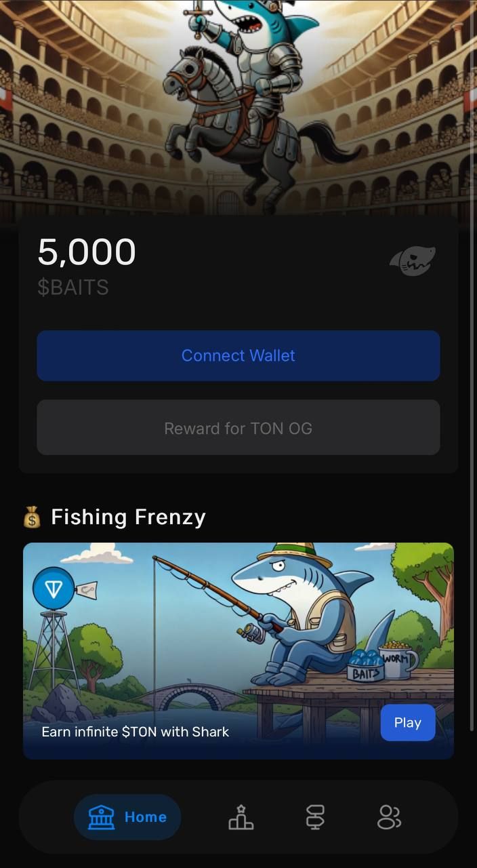The height and width of the screenshot is (868, 477).
Task: Tap the shark logo beside the balance
Action: 412,260
